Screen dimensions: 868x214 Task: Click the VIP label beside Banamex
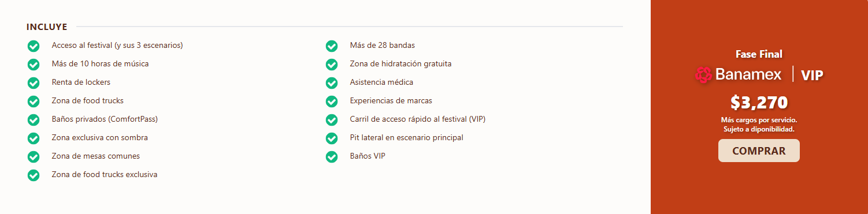812,75
